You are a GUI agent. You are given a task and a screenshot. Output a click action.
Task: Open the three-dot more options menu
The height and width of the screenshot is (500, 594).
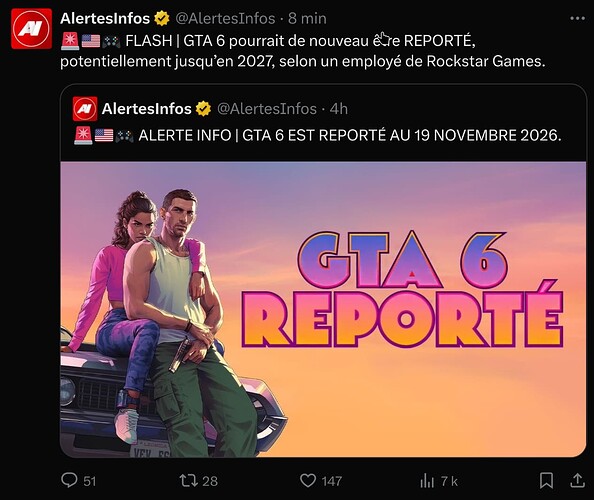577,18
